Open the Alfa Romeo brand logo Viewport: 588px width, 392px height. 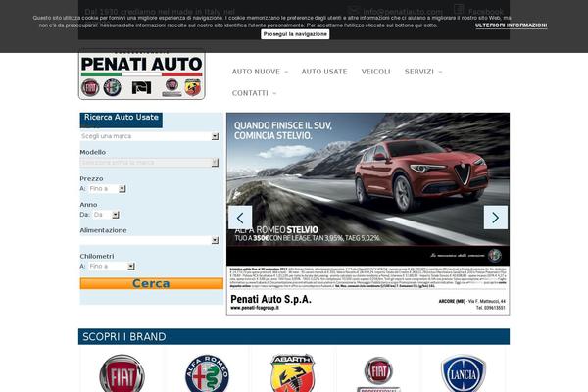207,373
